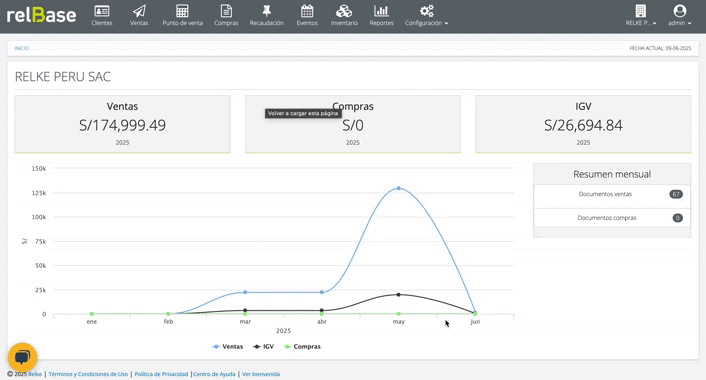Click Documentos ventas row

click(612, 195)
